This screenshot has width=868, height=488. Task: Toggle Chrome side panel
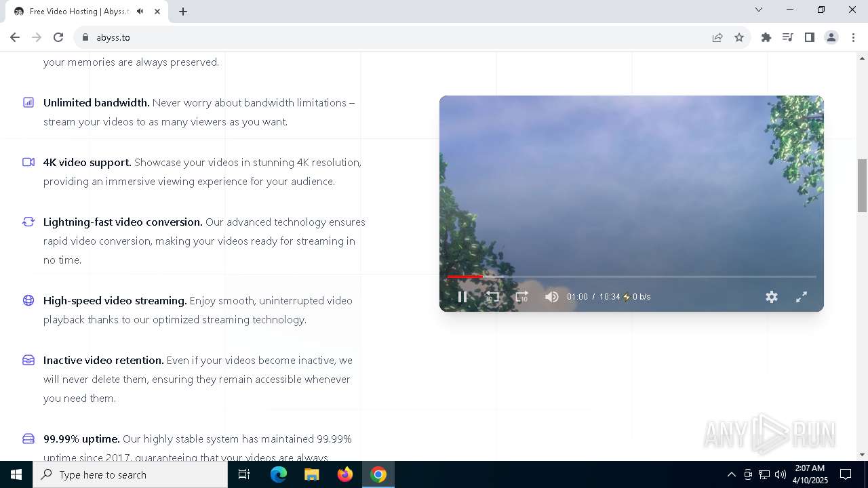coord(810,37)
